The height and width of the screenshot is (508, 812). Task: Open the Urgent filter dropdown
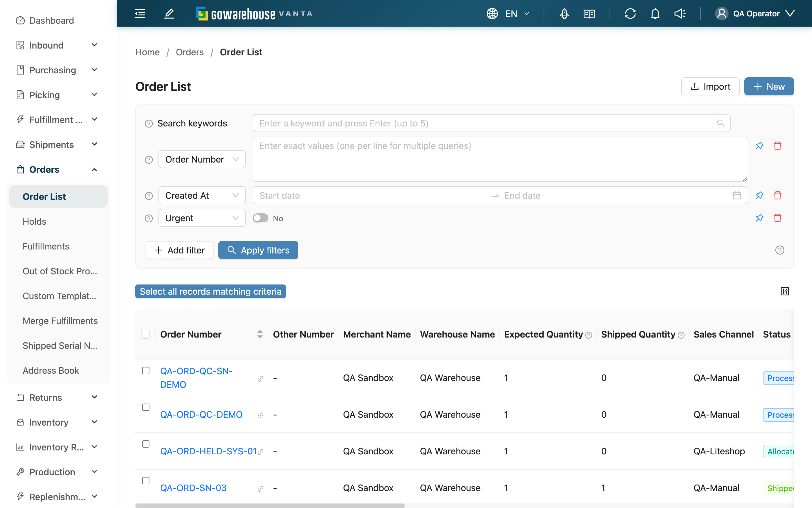point(202,218)
